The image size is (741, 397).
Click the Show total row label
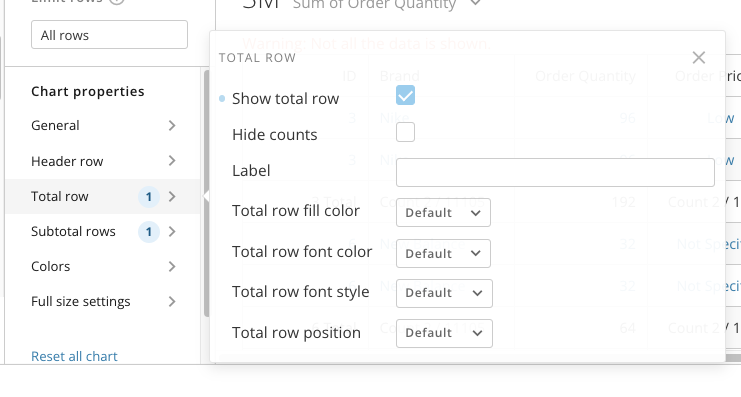point(285,99)
